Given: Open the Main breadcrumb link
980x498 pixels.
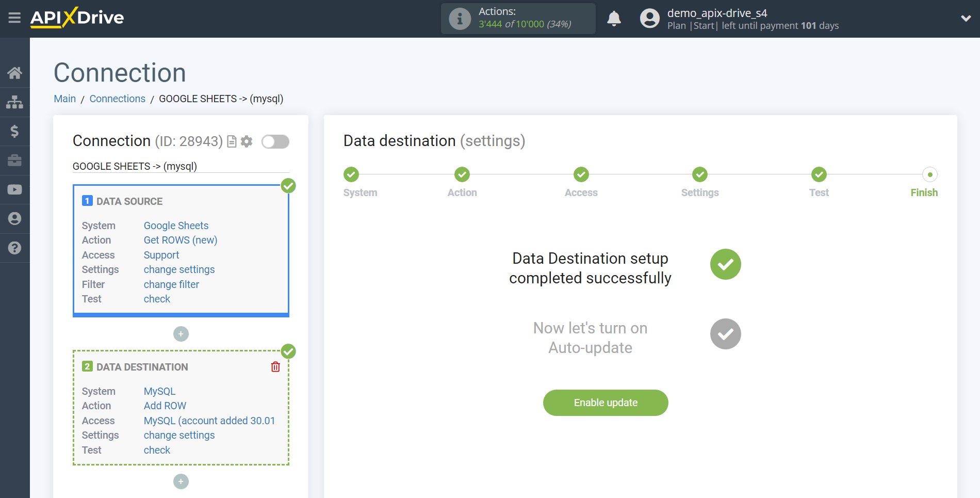Looking at the screenshot, I should [x=65, y=99].
